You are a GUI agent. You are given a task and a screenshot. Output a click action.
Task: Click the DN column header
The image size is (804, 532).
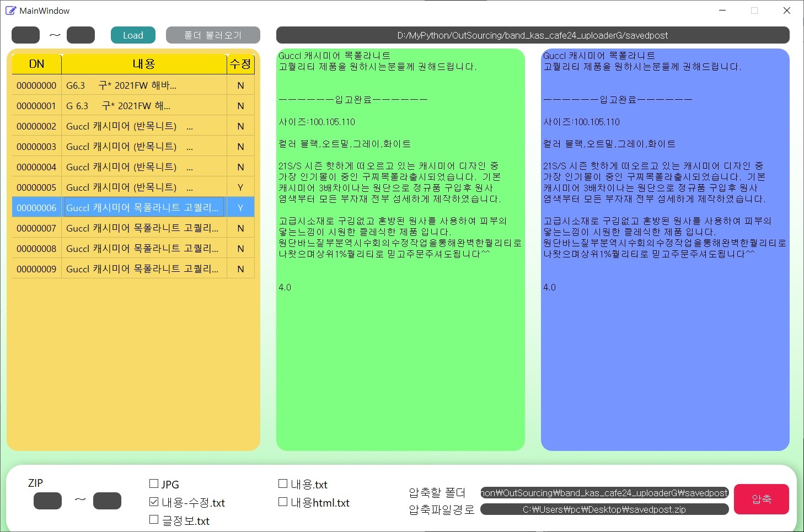(x=36, y=63)
